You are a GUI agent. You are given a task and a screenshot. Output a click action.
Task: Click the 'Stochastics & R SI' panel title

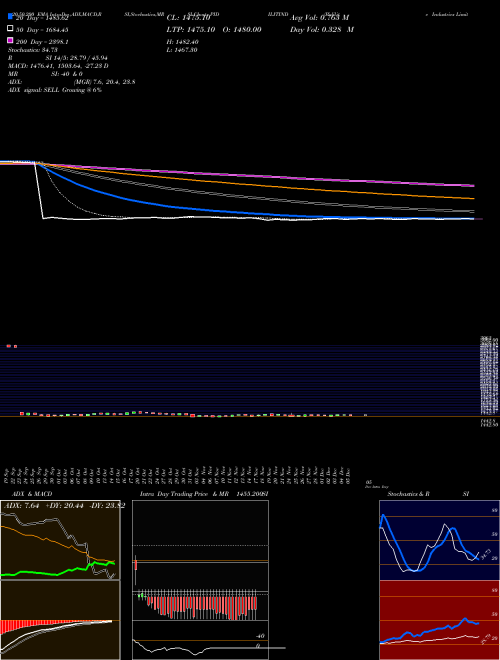428,494
